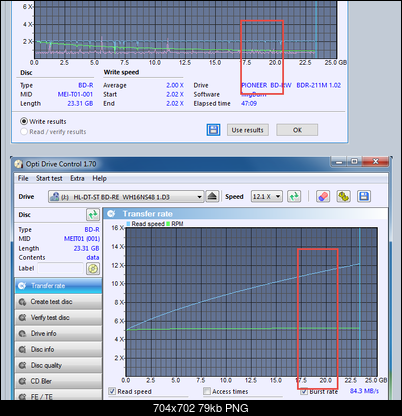Viewport: 402px width, 416px height.
Task: Click the yellow copy disc toolbar icon
Action: [343, 196]
